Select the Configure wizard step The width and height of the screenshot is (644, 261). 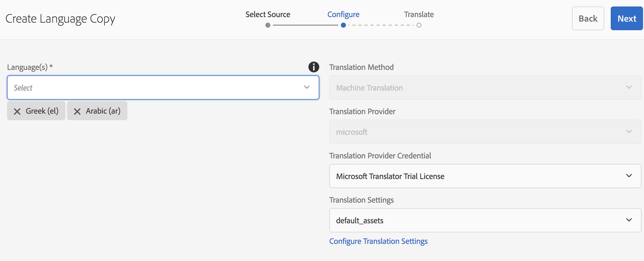(343, 14)
